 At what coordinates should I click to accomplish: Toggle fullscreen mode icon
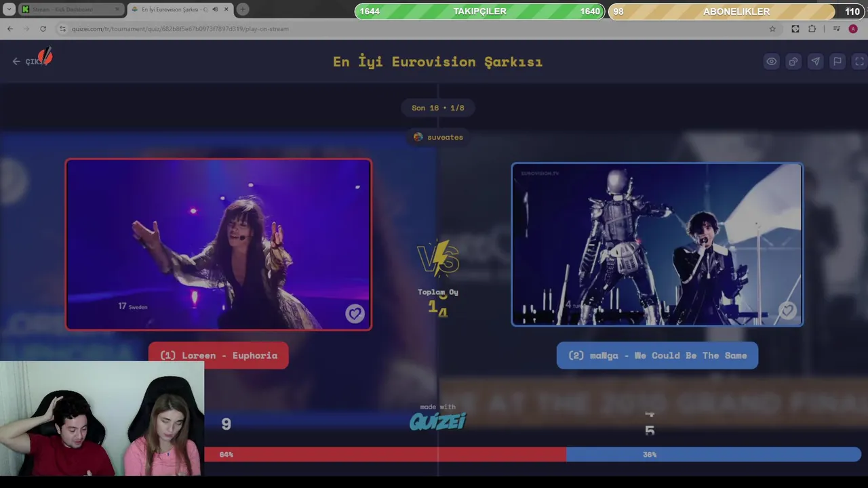click(859, 62)
